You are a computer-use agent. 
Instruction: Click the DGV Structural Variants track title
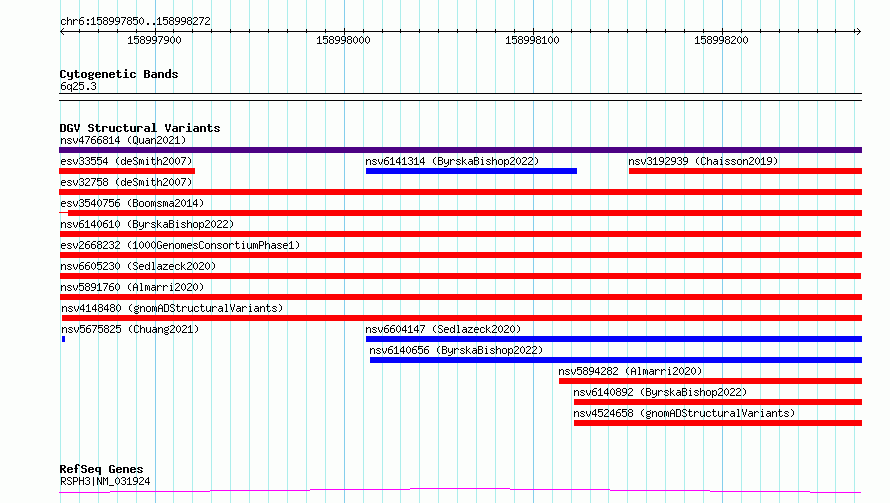coord(140,128)
